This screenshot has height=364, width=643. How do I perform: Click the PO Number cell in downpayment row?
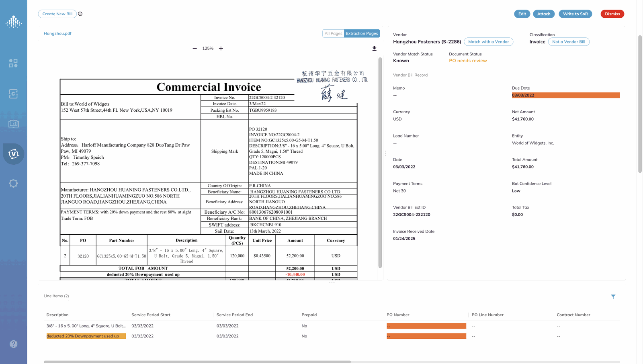426,336
